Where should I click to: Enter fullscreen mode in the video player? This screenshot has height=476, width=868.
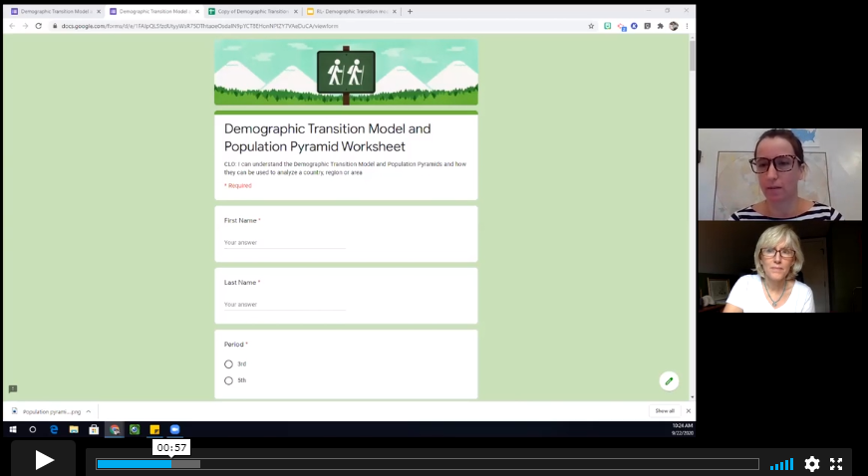836,464
